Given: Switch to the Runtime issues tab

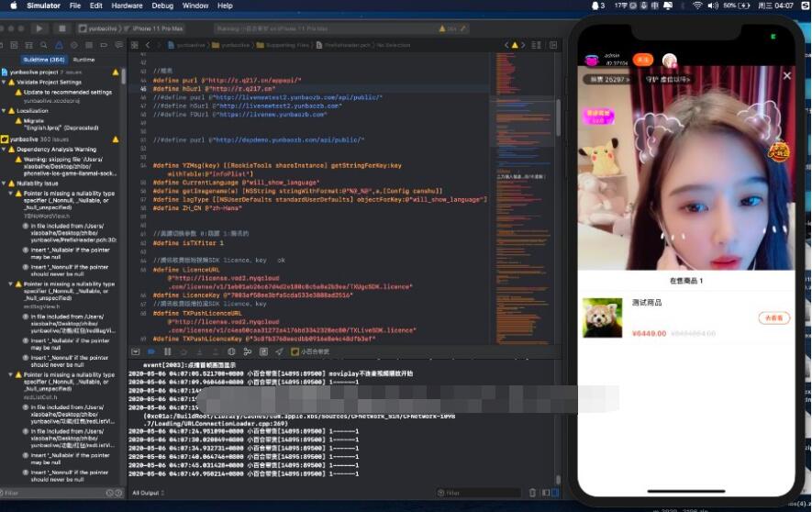Looking at the screenshot, I should tap(83, 59).
